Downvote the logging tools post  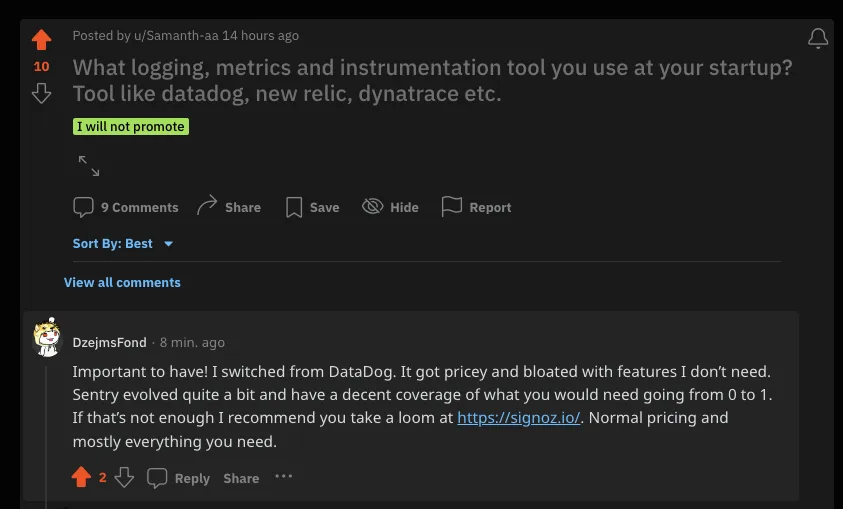coord(41,93)
